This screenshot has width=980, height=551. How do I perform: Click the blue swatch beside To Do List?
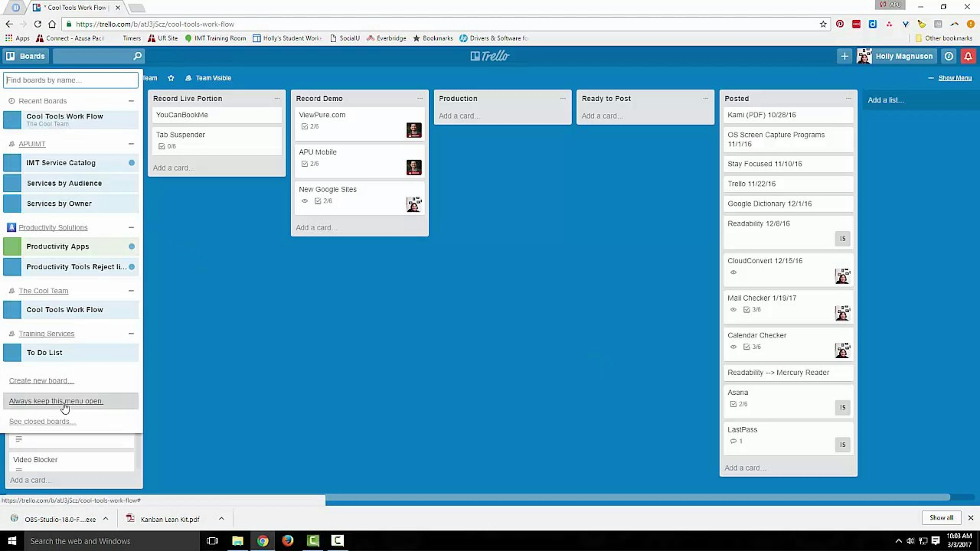12,353
